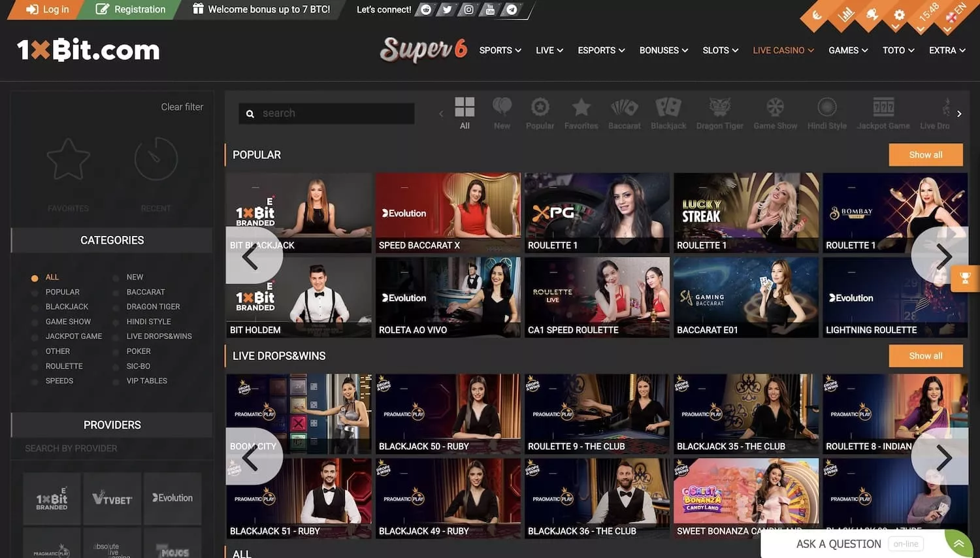Click the orange trophy side icon
The width and height of the screenshot is (980, 558).
(965, 278)
